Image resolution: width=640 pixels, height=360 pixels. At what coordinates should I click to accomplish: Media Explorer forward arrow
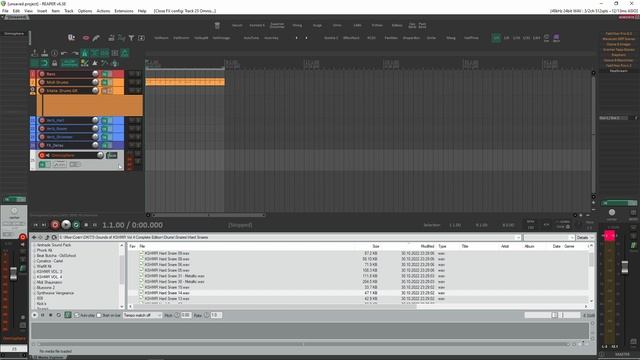pyautogui.click(x=40, y=237)
